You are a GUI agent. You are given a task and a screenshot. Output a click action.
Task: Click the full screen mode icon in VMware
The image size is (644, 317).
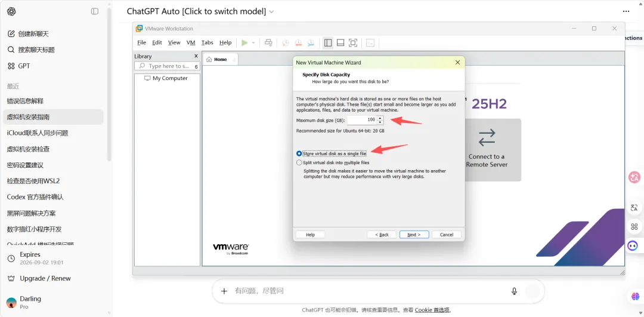[353, 43]
